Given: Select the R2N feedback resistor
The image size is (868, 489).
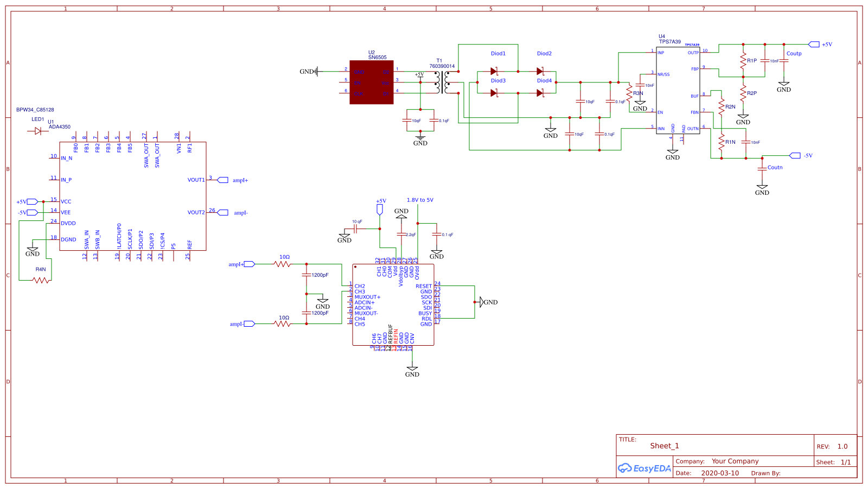Looking at the screenshot, I should (x=722, y=107).
